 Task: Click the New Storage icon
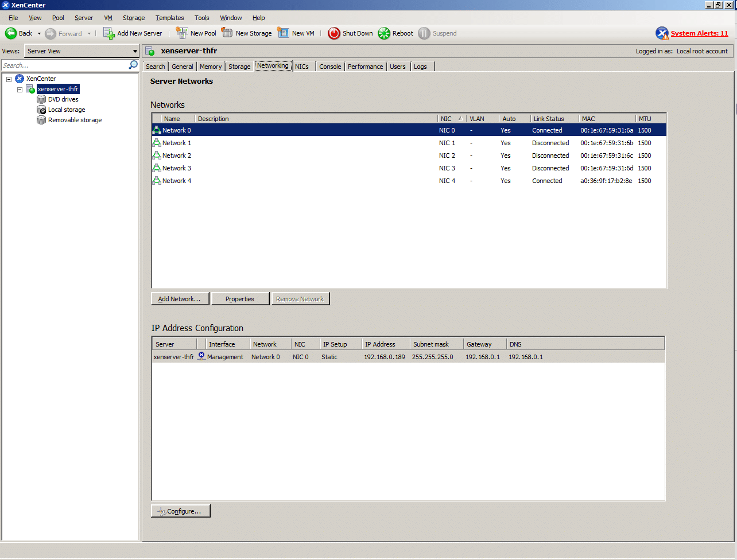pos(227,33)
